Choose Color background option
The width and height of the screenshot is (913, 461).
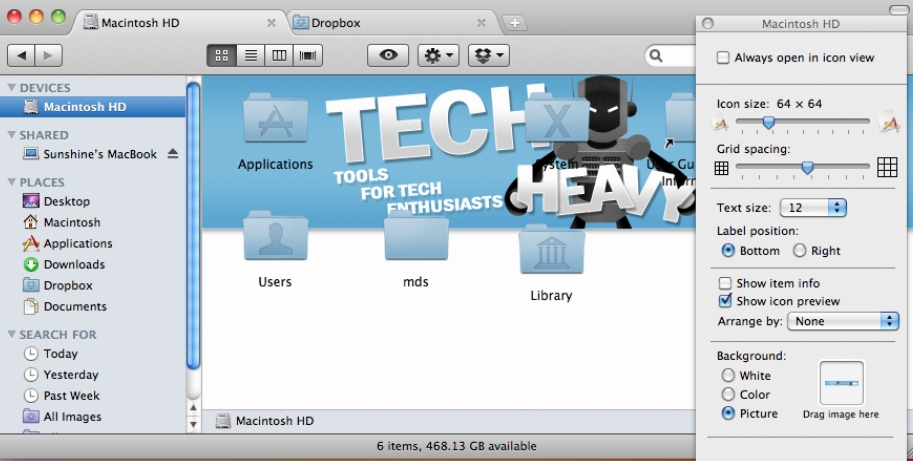click(728, 394)
